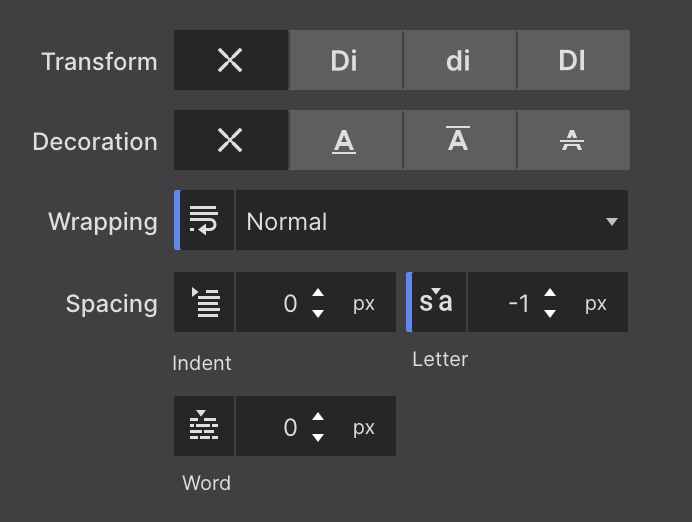Click the letter spacing icon
This screenshot has height=522, width=692.
(x=436, y=302)
